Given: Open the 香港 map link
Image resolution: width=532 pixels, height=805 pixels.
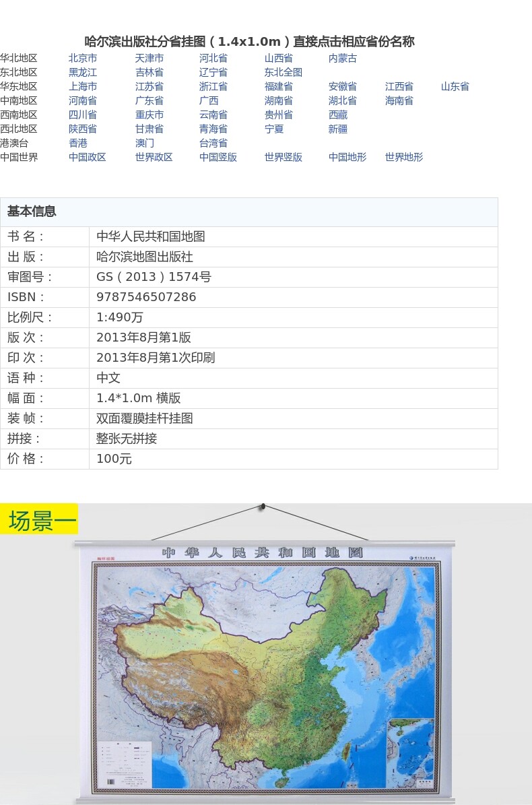Looking at the screenshot, I should click(x=78, y=143).
